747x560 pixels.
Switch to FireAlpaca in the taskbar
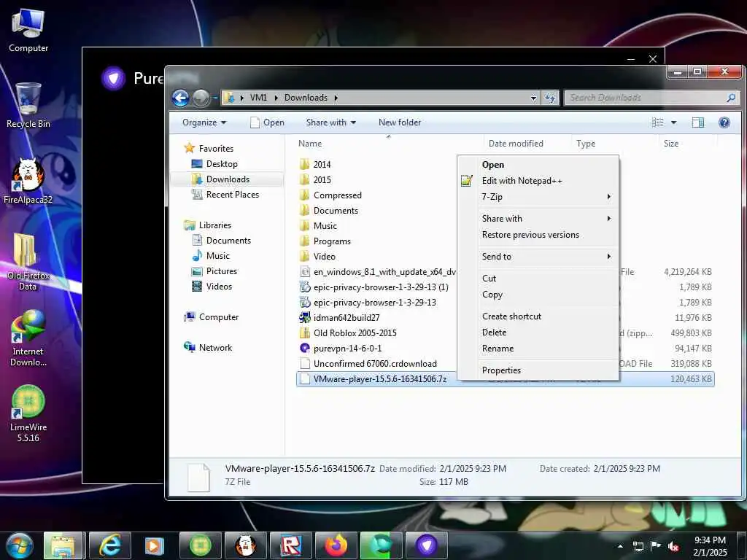(x=245, y=545)
